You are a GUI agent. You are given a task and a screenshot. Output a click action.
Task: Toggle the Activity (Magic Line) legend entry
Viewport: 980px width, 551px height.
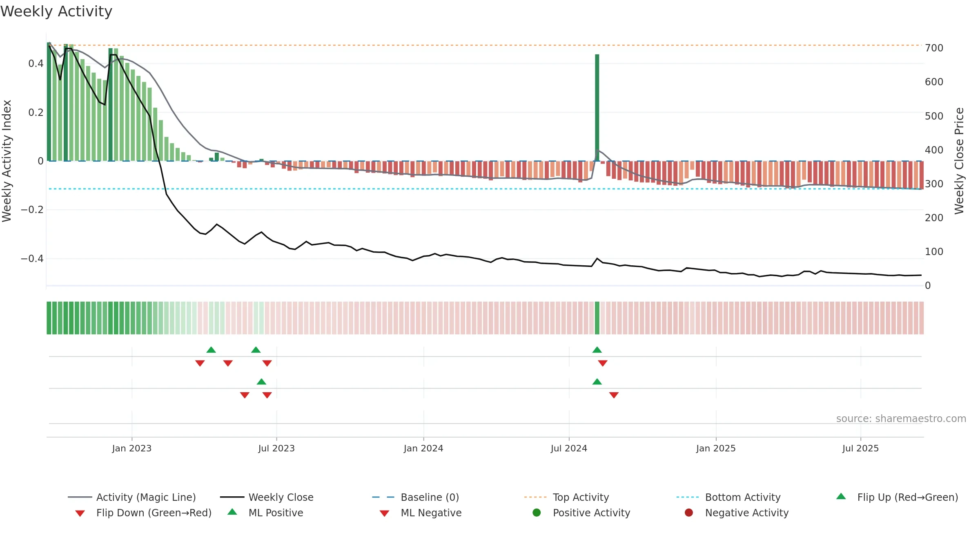click(x=132, y=497)
